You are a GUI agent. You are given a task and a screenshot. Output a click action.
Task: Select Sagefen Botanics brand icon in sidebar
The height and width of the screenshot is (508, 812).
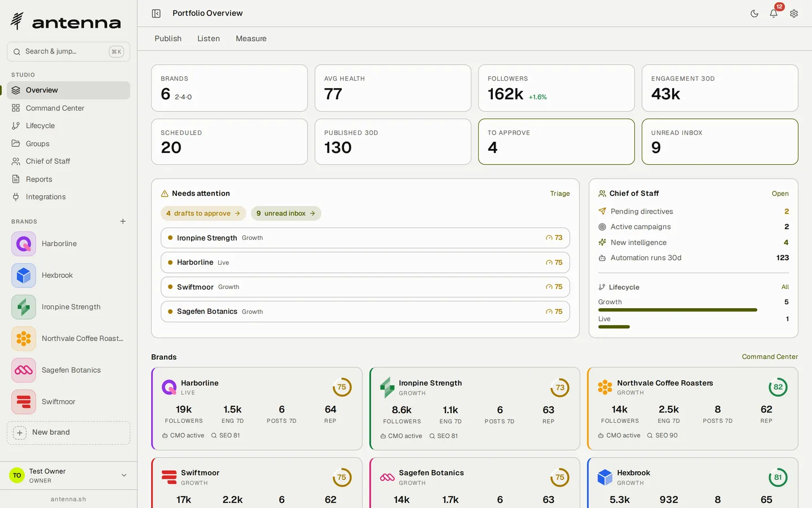point(24,370)
